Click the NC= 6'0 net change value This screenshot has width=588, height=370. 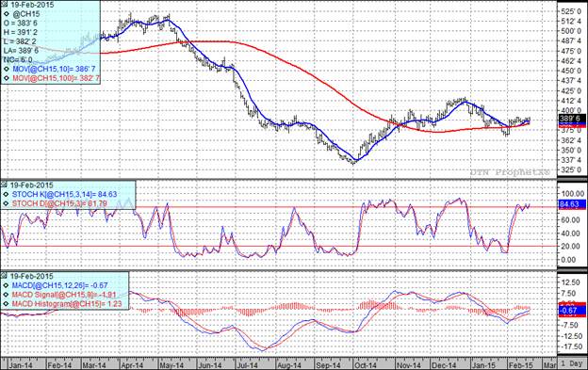click(18, 60)
